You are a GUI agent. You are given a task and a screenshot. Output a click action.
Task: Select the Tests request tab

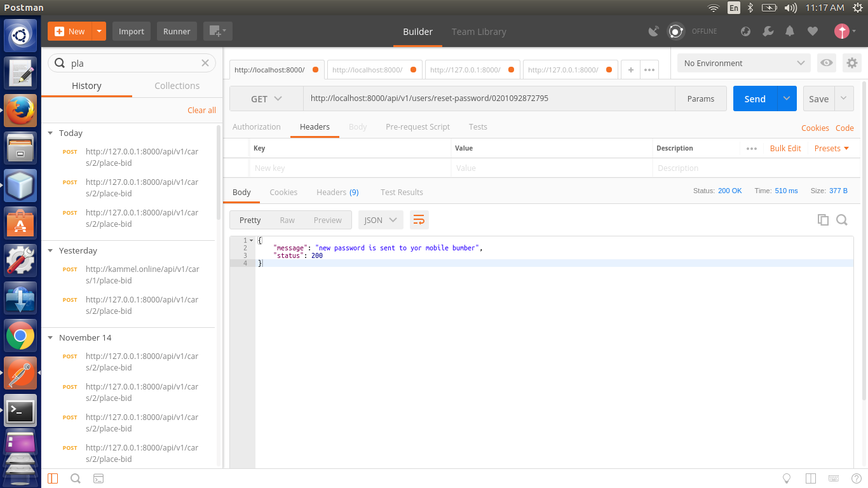tap(478, 126)
